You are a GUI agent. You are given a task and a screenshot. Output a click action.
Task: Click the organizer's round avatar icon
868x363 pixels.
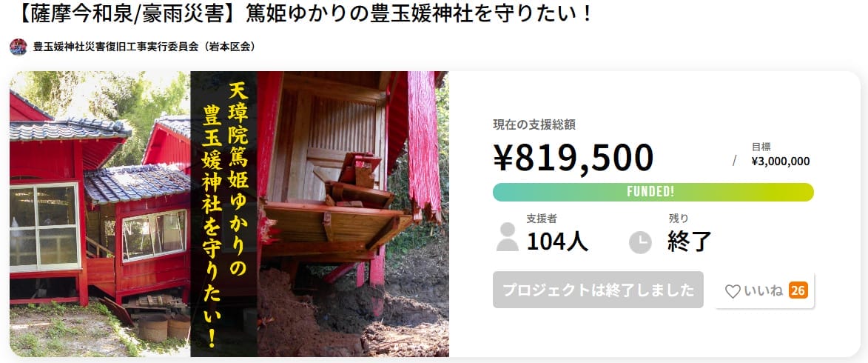coord(18,47)
